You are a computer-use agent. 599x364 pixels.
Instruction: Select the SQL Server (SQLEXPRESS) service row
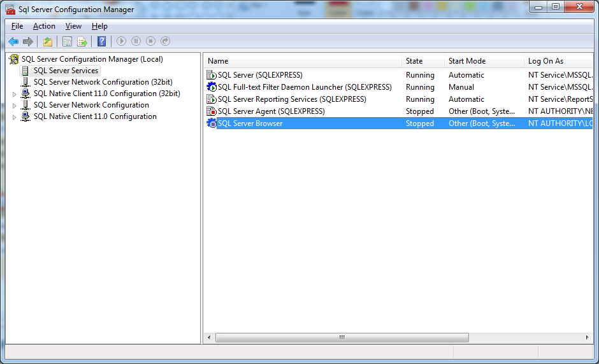[x=399, y=75]
